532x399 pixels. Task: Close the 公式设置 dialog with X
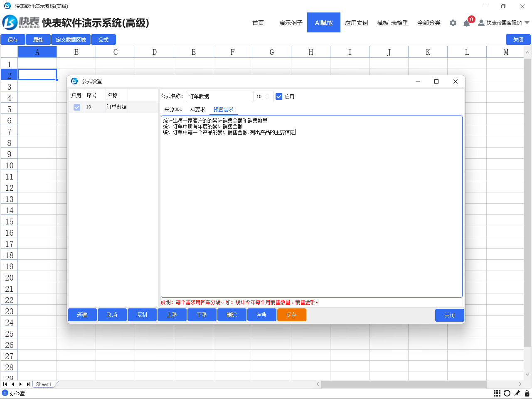[456, 81]
